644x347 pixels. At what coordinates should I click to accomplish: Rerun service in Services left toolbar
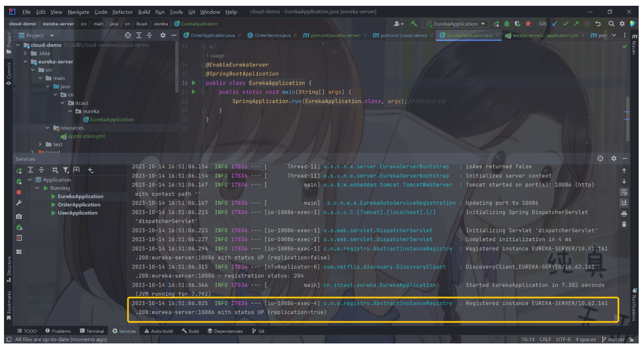19,171
